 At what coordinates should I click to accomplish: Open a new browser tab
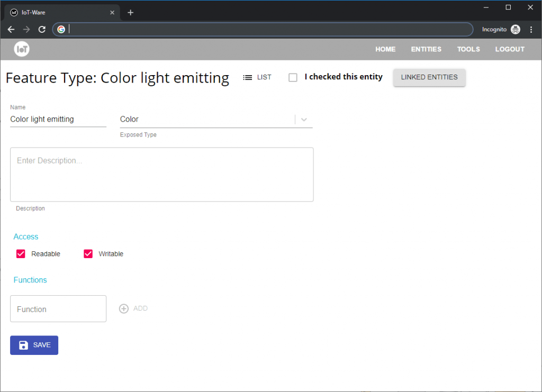point(130,13)
